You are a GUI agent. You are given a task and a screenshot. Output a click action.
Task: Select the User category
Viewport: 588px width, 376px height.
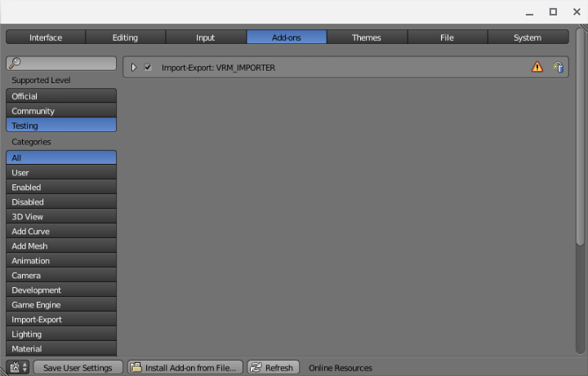coord(61,172)
